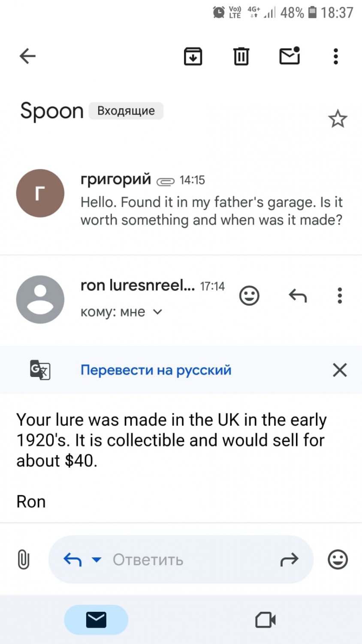Viewport: 362px width, 644px height.
Task: Dismiss the translation banner
Action: pyautogui.click(x=340, y=370)
